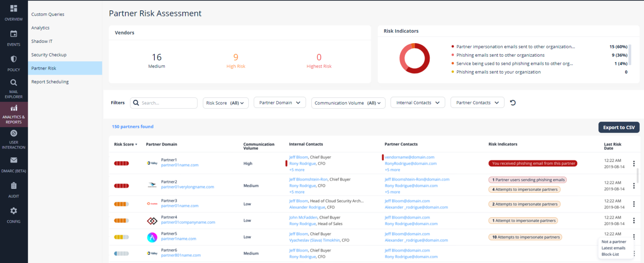Open the Overview section from the sidebar
Image resolution: width=644 pixels, height=263 pixels.
[13, 11]
